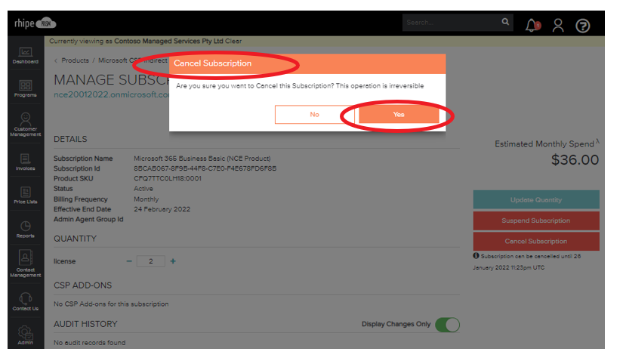Image resolution: width=623 pixels, height=364 pixels.
Task: Decrease license quantity with minus
Action: point(128,261)
